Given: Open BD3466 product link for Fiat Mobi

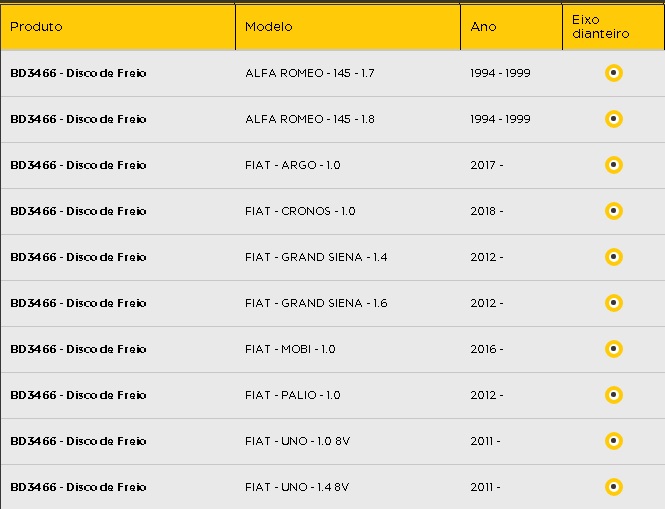Looking at the screenshot, I should pos(78,349).
